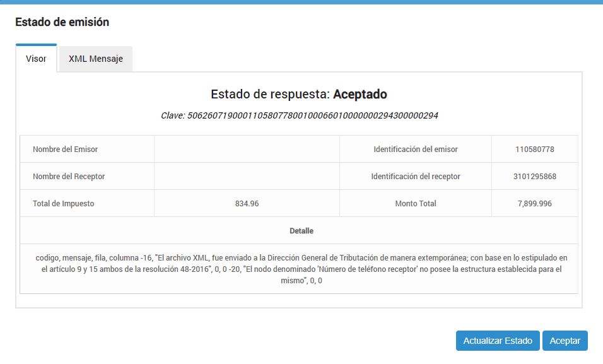Click the empty Nombre del Emisor value cell
This screenshot has width=603, height=364.
coord(247,149)
